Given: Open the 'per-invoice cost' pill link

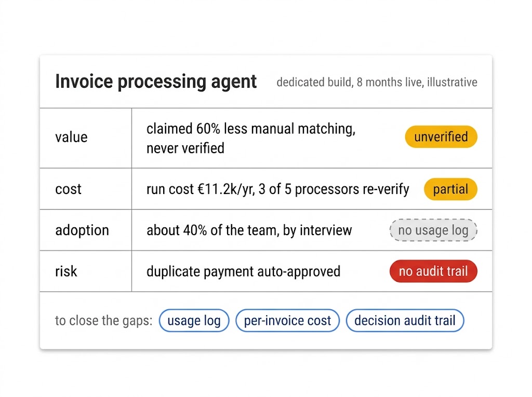Looking at the screenshot, I should (x=287, y=320).
